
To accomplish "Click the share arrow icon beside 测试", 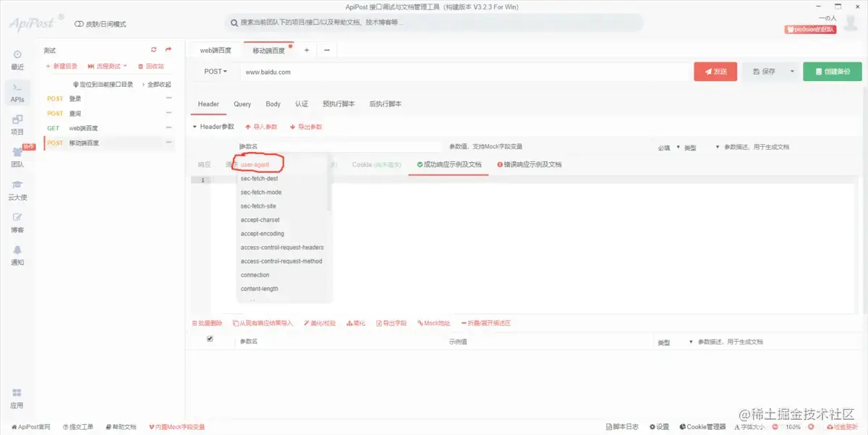I will pos(169,50).
